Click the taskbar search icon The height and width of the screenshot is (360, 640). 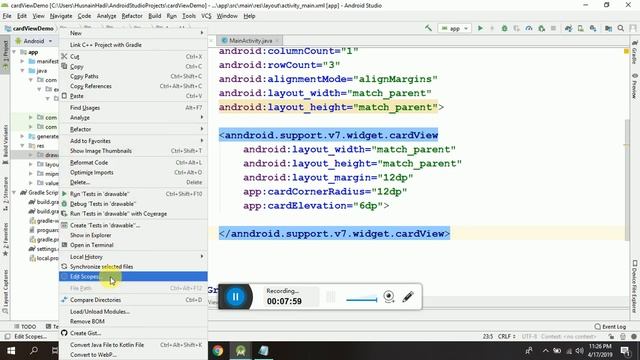tap(34, 351)
